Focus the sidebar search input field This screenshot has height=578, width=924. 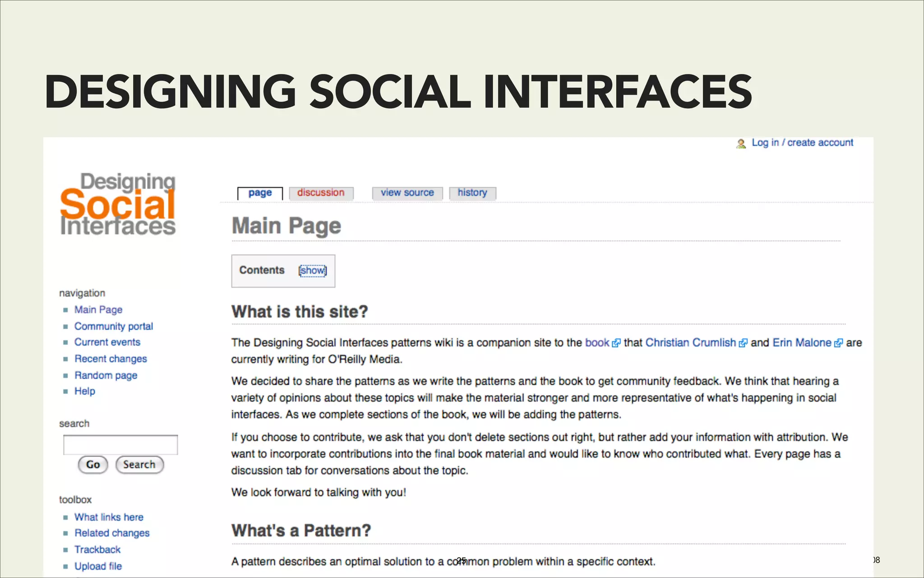(x=120, y=445)
